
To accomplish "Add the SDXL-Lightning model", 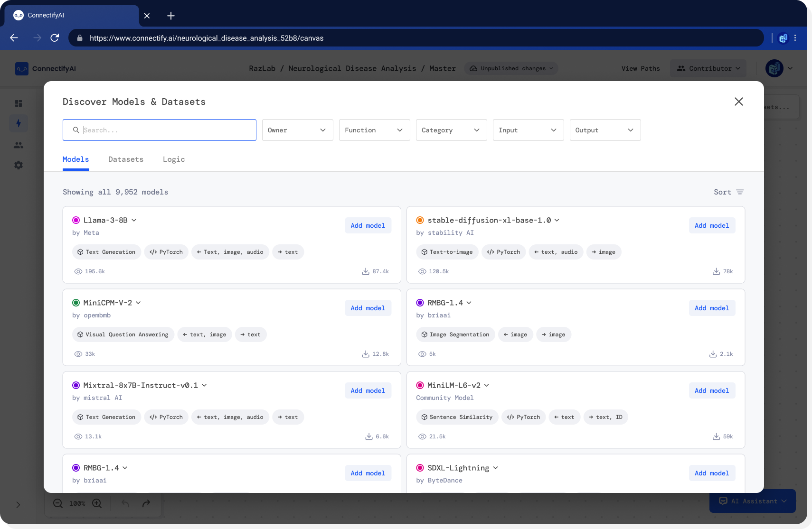I will (712, 473).
